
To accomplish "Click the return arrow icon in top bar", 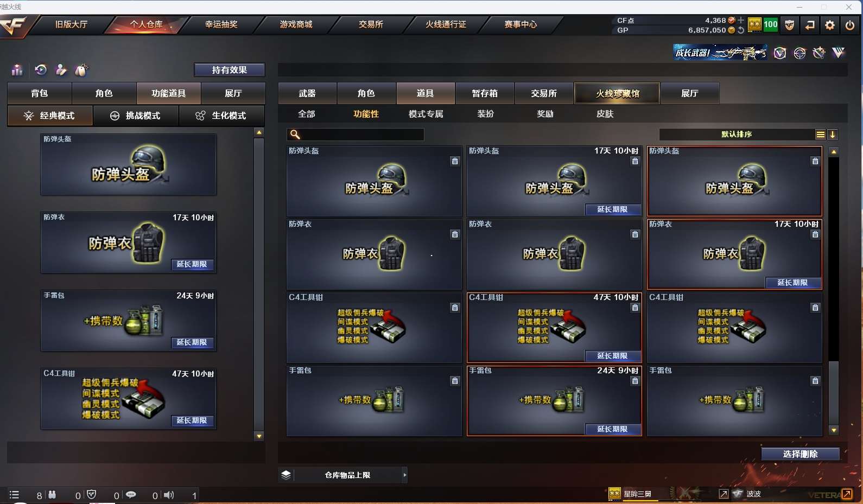I will (810, 25).
